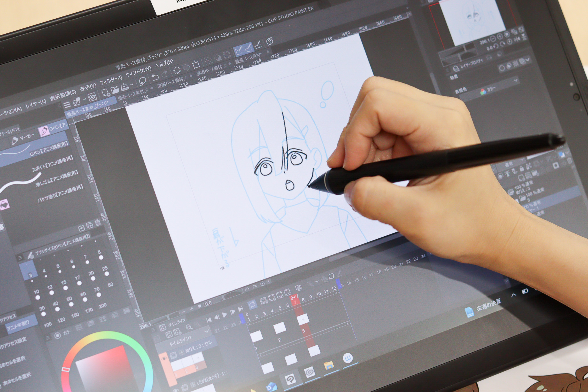Select brush size 25 preset
588x392 pixels.
(106, 271)
